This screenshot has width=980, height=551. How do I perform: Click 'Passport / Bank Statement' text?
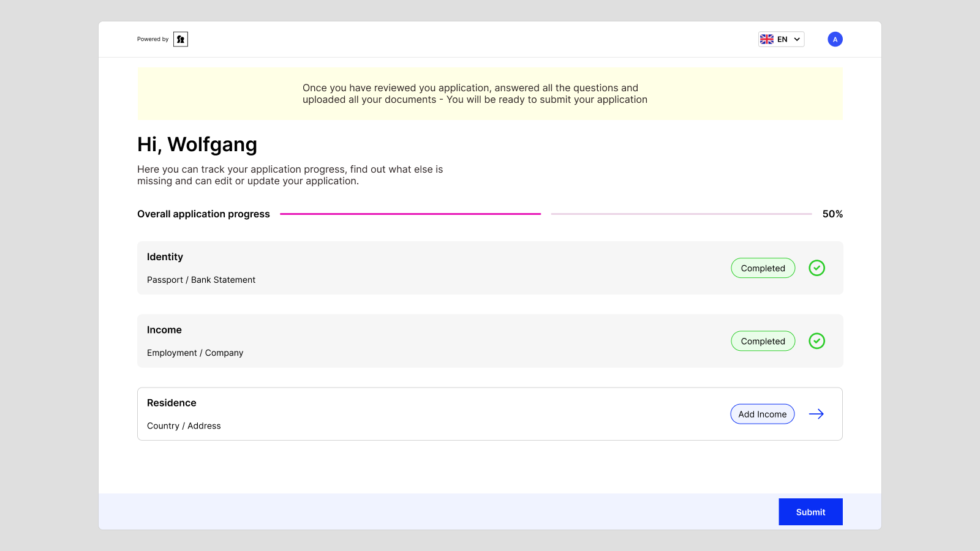201,280
